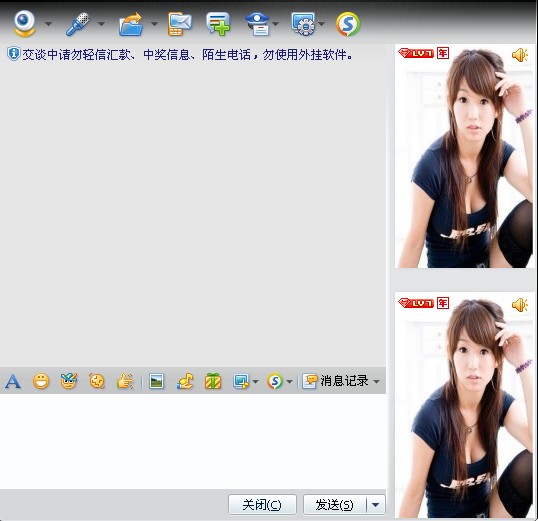Click top annual member 年 badge
The width and height of the screenshot is (538, 521).
tap(443, 53)
